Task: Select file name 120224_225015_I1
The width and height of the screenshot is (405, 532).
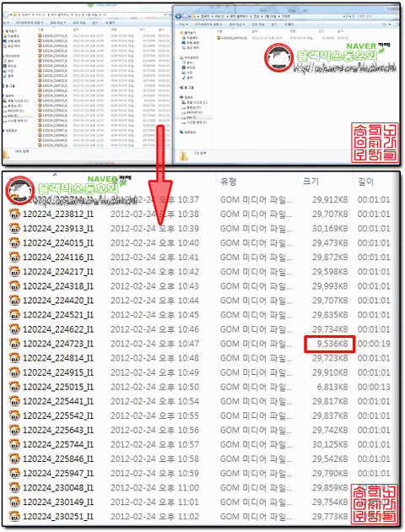Action: pos(58,387)
